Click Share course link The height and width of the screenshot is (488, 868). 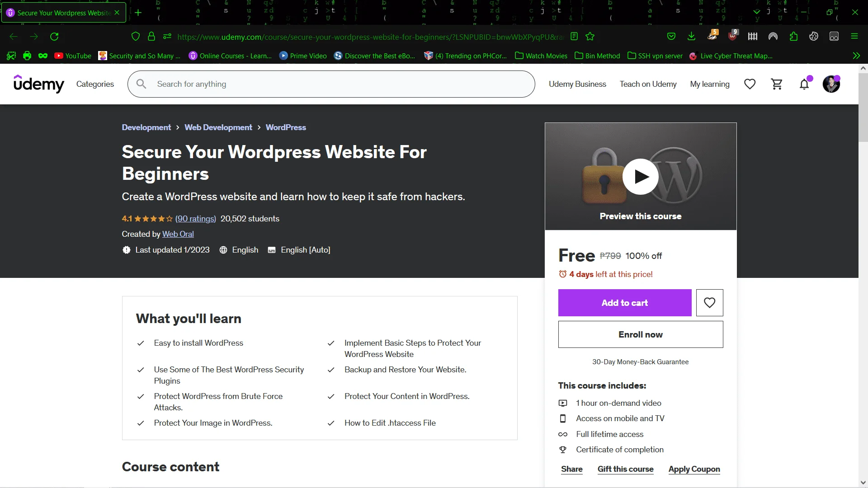572,469
